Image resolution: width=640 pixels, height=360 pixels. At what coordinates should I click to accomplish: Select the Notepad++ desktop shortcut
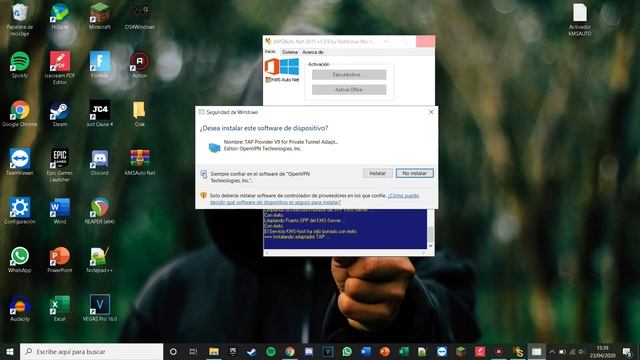[x=100, y=259]
